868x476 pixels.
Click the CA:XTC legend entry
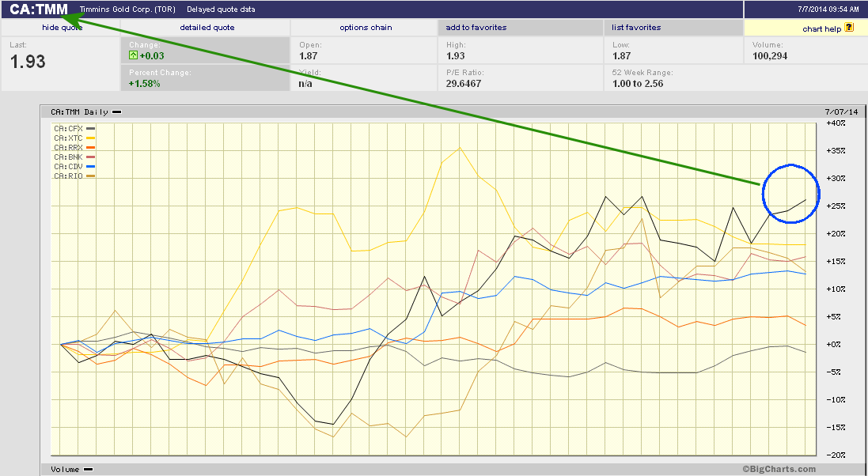tap(74, 138)
